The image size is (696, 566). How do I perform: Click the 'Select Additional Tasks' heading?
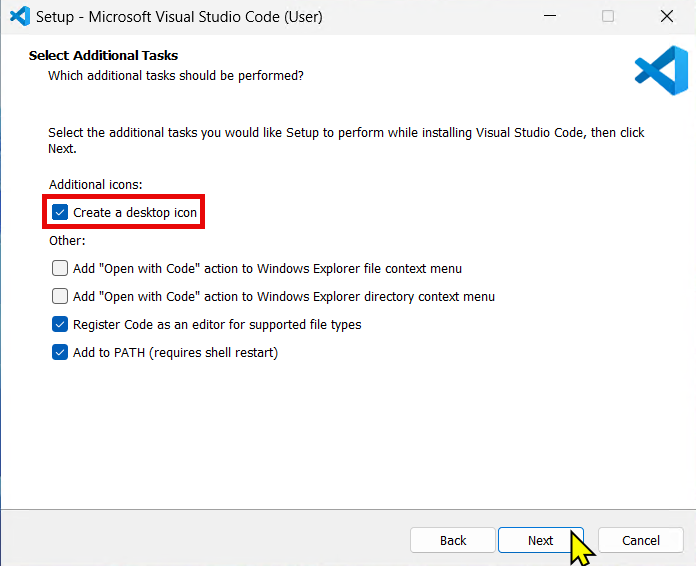pyautogui.click(x=103, y=55)
